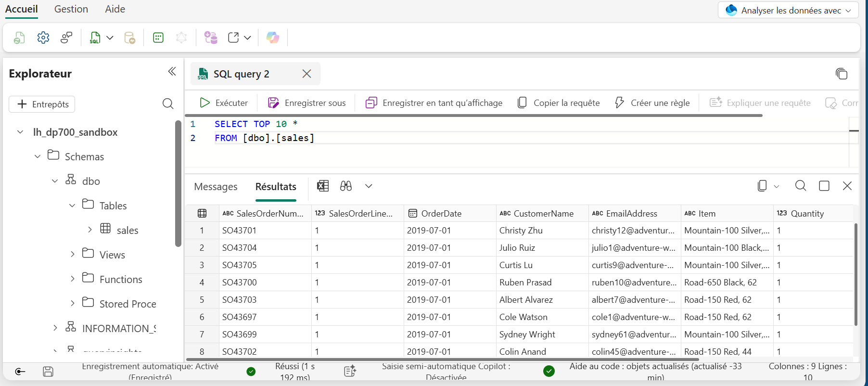Click Enregistrer en tant qu'affichage

click(434, 103)
